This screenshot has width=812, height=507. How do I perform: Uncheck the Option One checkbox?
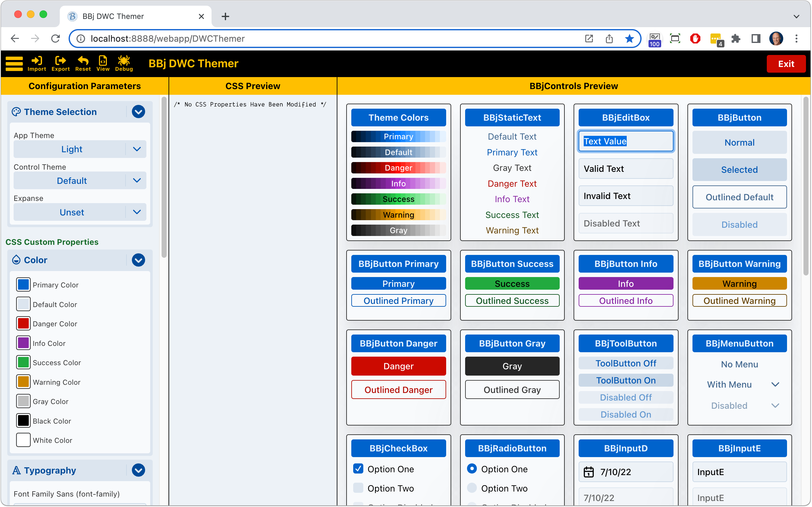click(358, 468)
